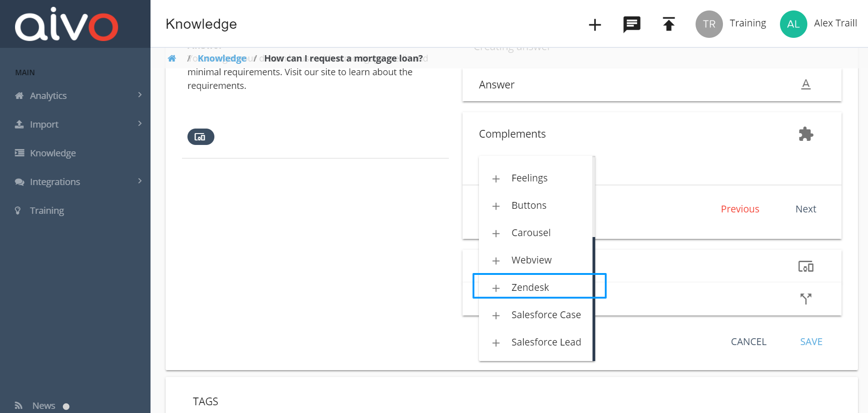The image size is (868, 413).
Task: Expand the Analytics sidebar section
Action: (48, 95)
